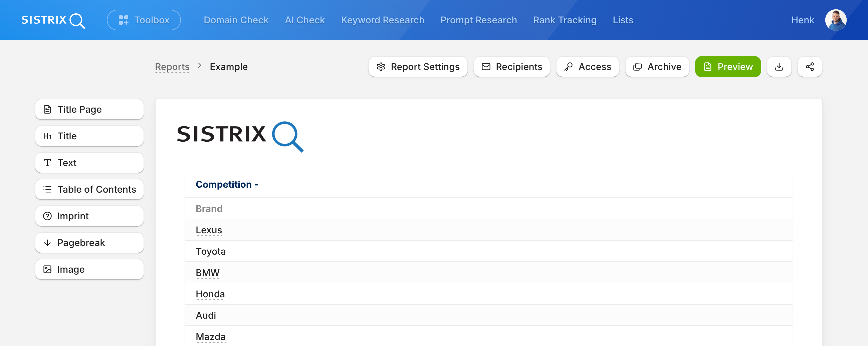Click the SISTRIX logo in header
The width and height of the screenshot is (868, 346).
(53, 20)
